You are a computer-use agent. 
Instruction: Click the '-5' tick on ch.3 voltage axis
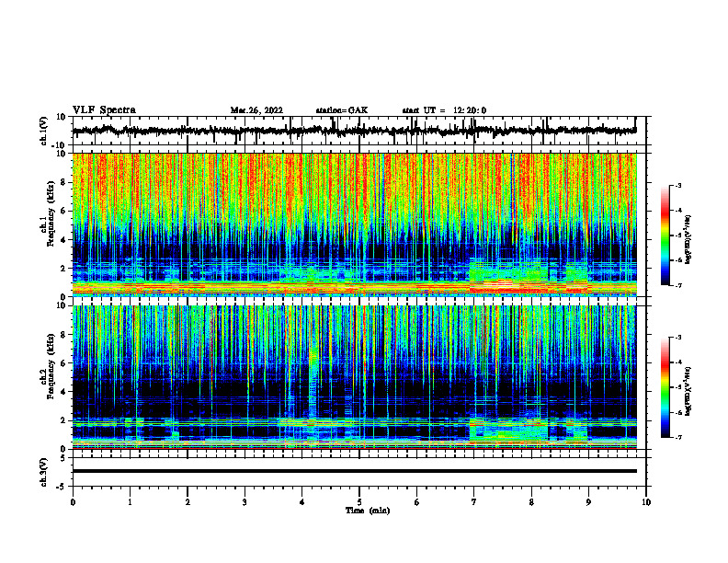pyautogui.click(x=63, y=487)
